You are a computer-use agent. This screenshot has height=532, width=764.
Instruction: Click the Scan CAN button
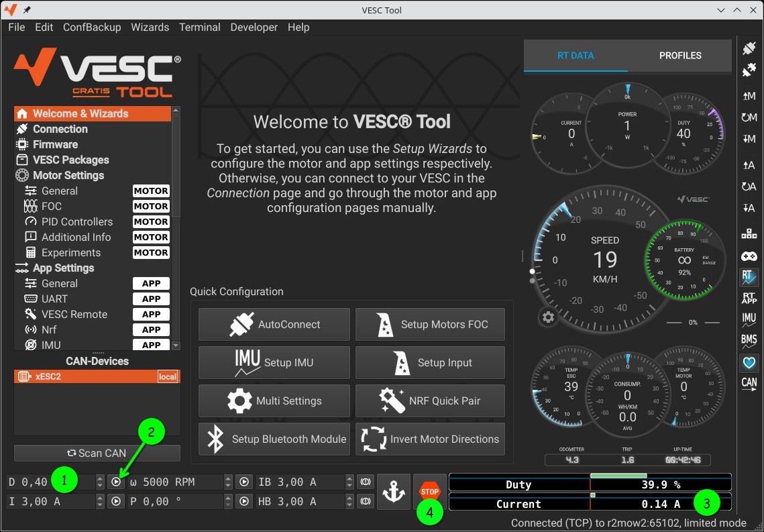(x=97, y=453)
